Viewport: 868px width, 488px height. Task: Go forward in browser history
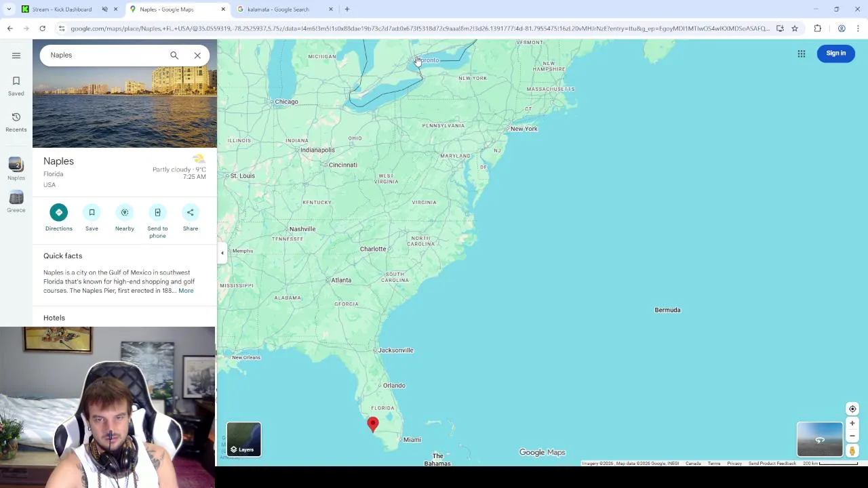(26, 28)
